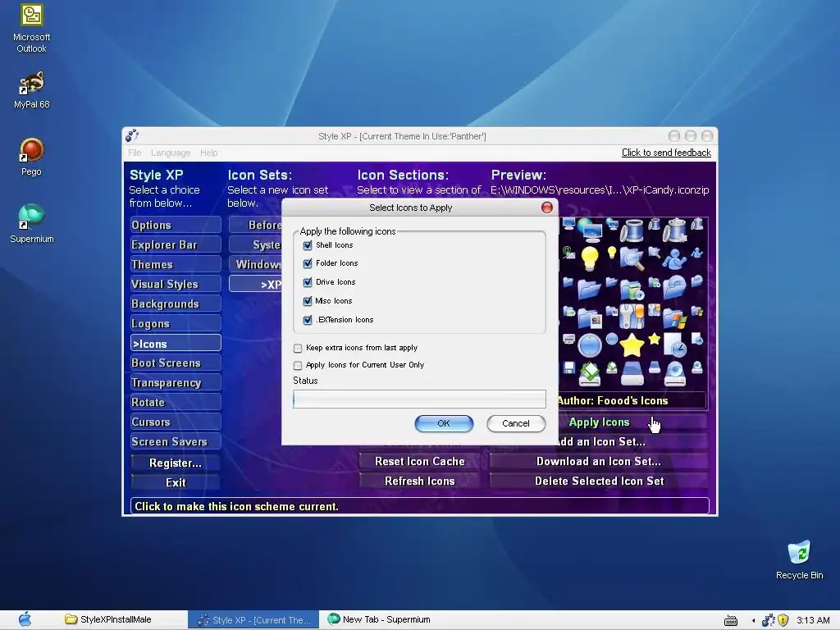840x630 pixels.
Task: Click the large CD drive preview icon
Action: pyautogui.click(x=675, y=374)
